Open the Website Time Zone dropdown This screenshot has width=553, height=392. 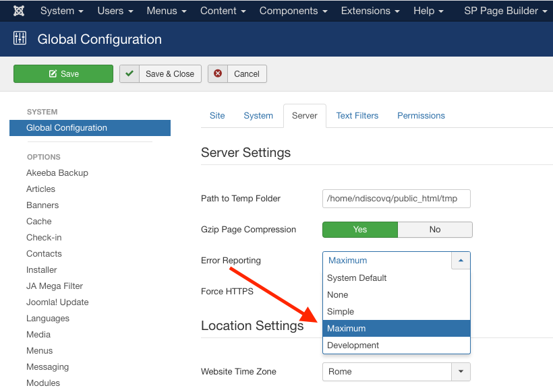(x=461, y=372)
